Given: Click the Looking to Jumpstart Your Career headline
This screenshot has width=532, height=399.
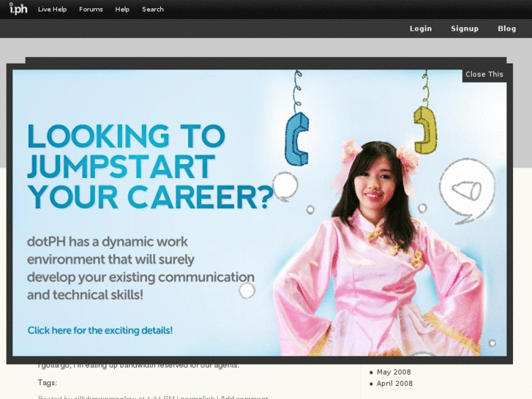Looking at the screenshot, I should [149, 166].
